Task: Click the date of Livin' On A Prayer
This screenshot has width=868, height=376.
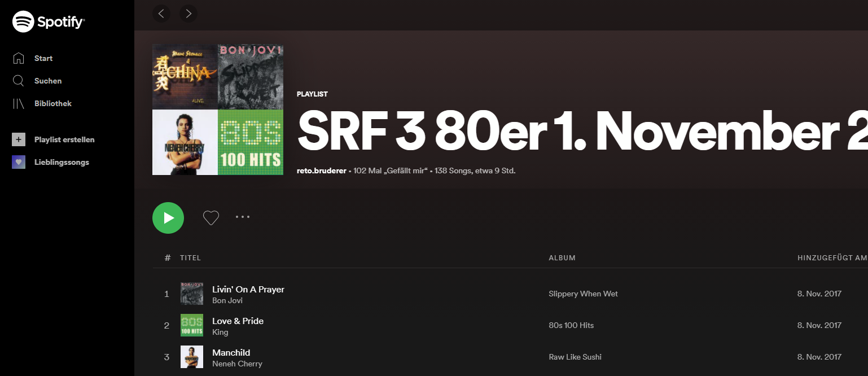Action: pos(819,294)
